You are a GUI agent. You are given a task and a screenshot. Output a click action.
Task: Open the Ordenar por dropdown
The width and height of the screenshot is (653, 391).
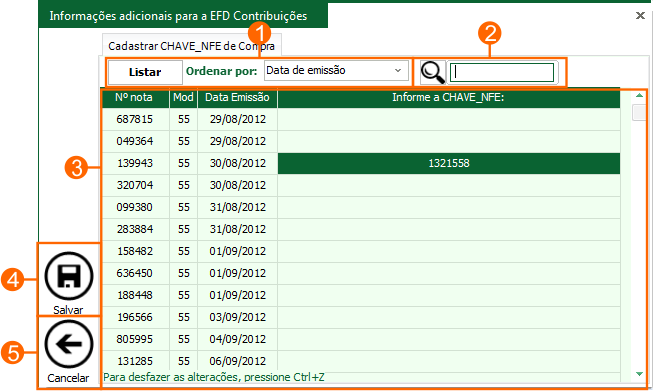pos(336,71)
